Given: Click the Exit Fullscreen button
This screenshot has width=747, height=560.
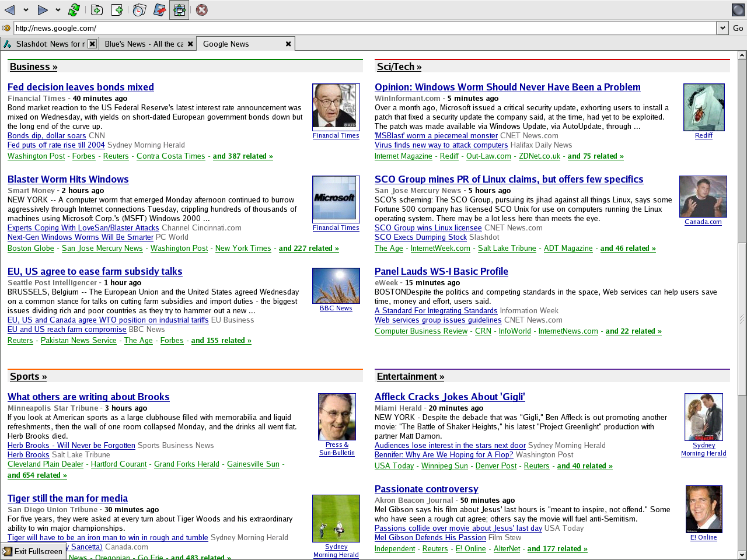Looking at the screenshot, I should pos(33,551).
